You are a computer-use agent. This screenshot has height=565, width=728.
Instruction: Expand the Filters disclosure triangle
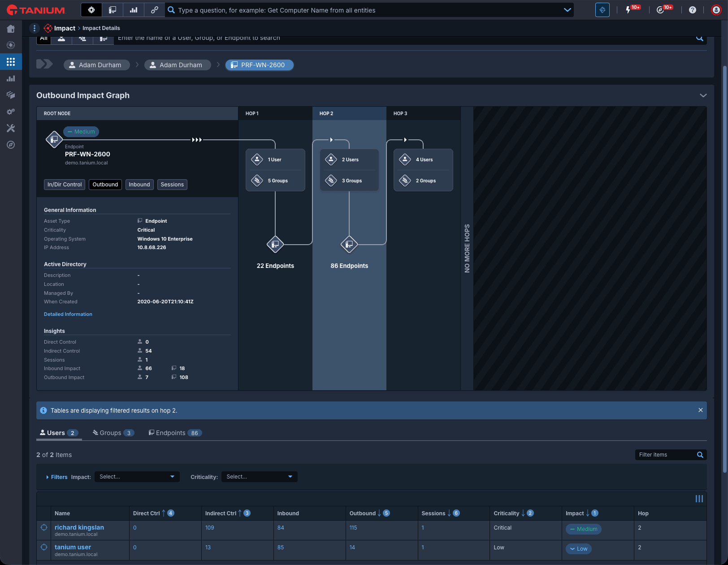pos(48,477)
